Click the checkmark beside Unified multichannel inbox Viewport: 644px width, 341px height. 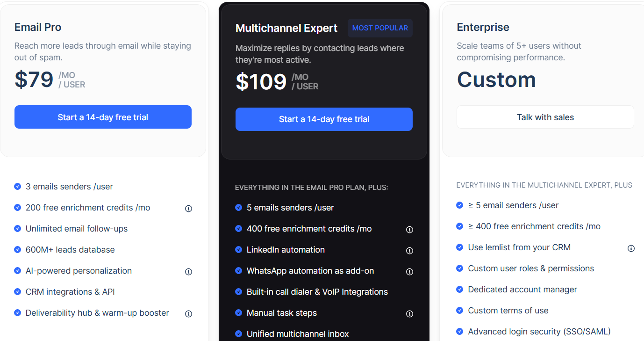click(239, 334)
